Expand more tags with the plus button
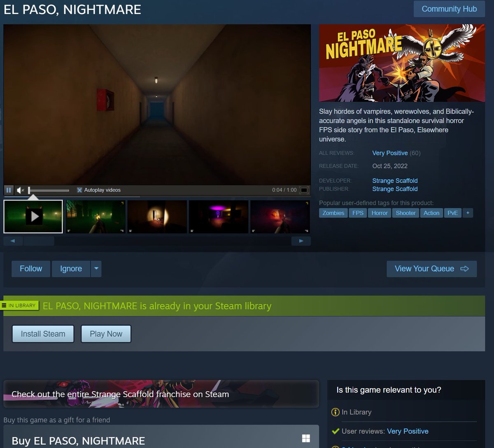Image resolution: width=494 pixels, height=448 pixels. (468, 213)
